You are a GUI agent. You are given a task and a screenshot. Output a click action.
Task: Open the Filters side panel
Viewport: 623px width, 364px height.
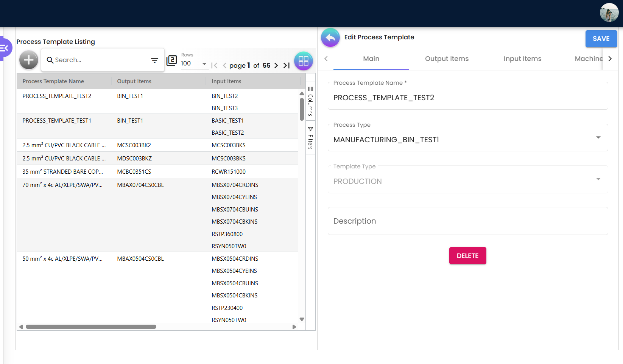(x=310, y=138)
